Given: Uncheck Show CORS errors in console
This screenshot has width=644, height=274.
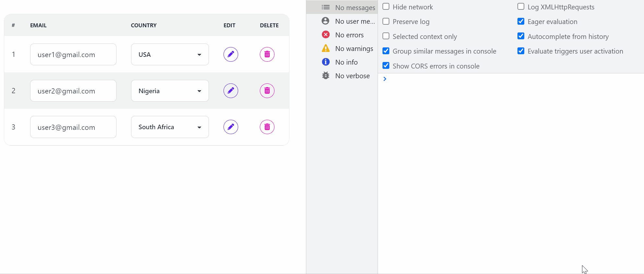Looking at the screenshot, I should pos(386,66).
